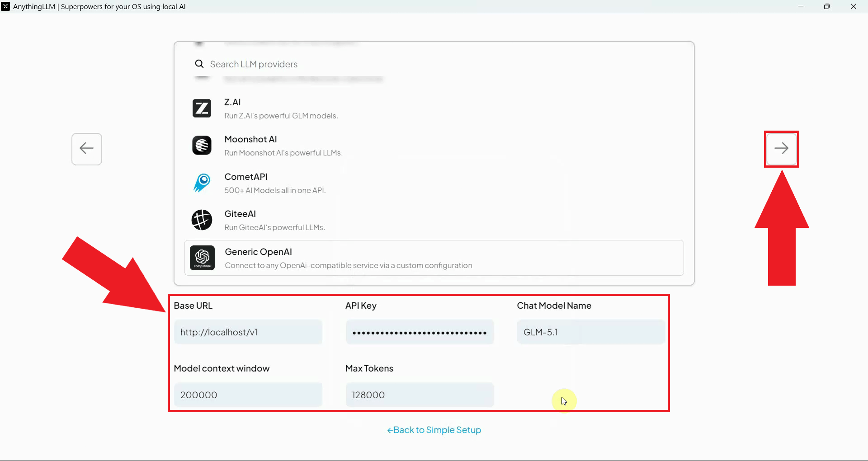868x461 pixels.
Task: Select the Model context window field
Action: coord(248,395)
